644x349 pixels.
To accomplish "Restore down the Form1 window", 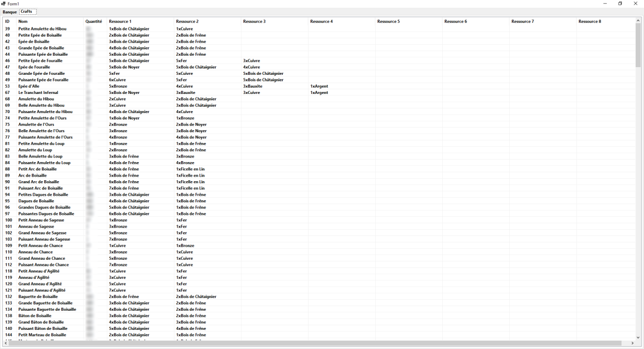I will coord(620,4).
